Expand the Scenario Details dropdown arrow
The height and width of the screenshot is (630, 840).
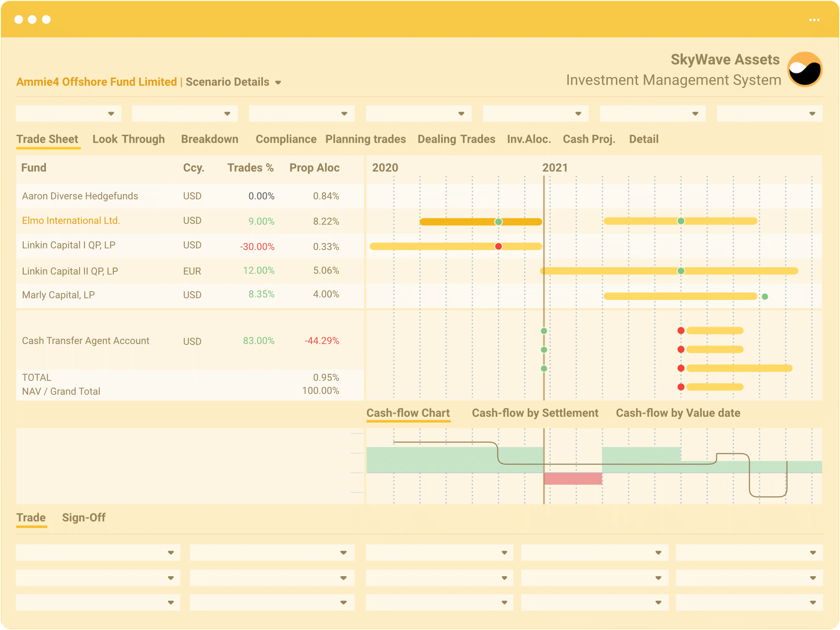pos(278,83)
